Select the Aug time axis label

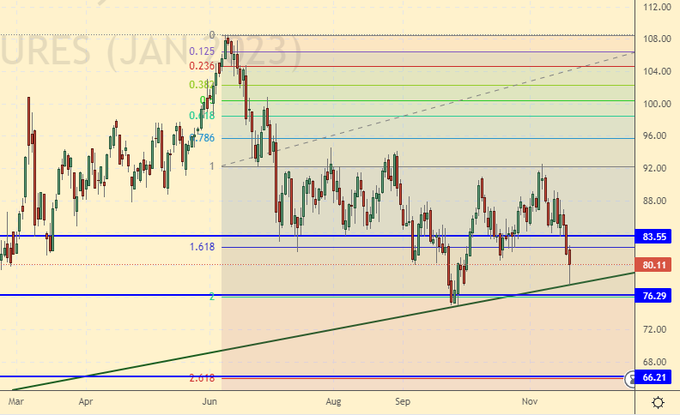click(334, 401)
